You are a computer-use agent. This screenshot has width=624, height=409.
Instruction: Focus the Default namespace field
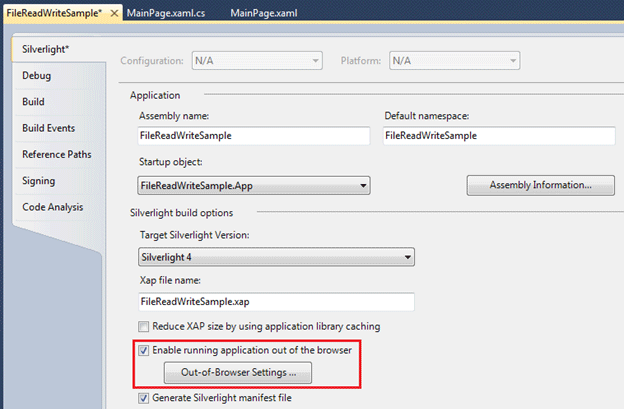click(x=498, y=134)
